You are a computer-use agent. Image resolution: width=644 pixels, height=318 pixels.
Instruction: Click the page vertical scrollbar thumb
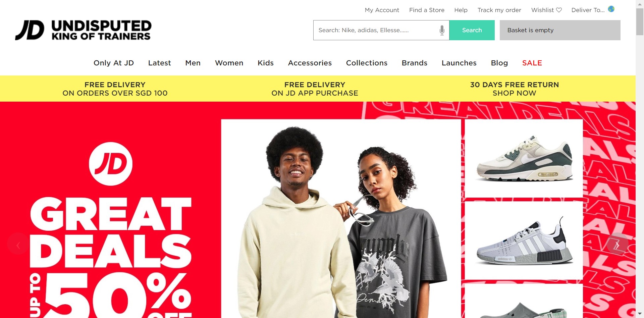(x=640, y=22)
